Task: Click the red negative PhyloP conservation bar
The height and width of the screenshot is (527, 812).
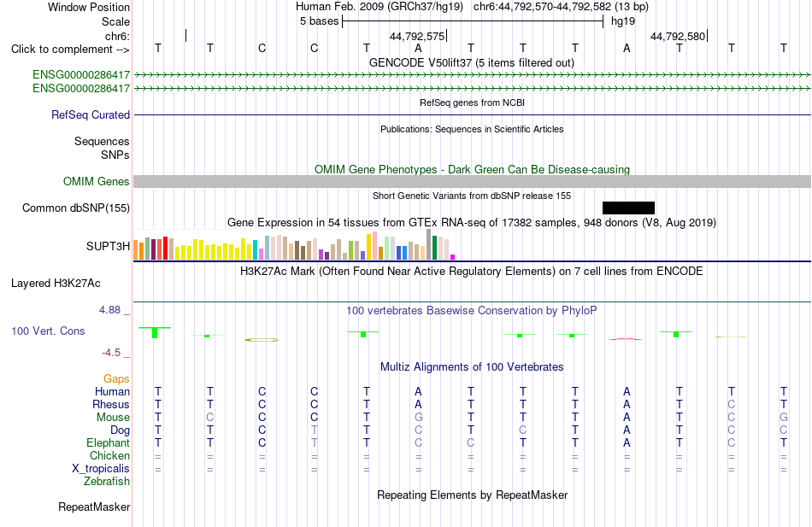Action: point(626,339)
